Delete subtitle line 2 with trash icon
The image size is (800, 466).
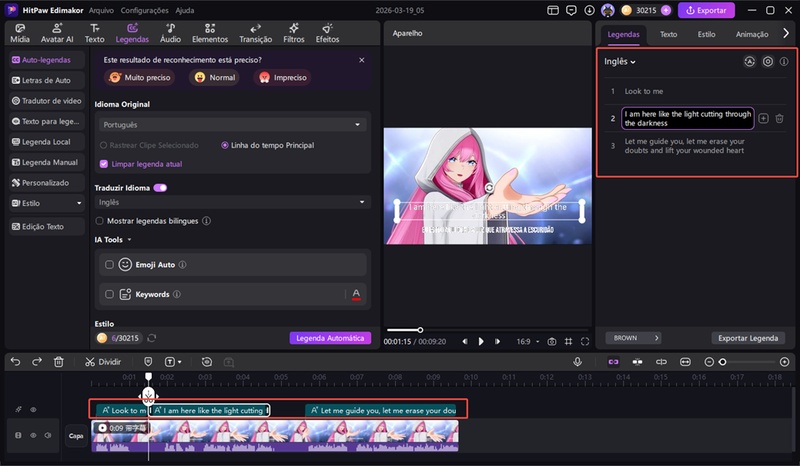(780, 118)
